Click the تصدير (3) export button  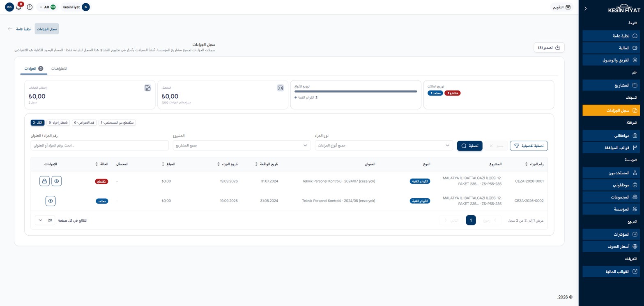point(549,48)
